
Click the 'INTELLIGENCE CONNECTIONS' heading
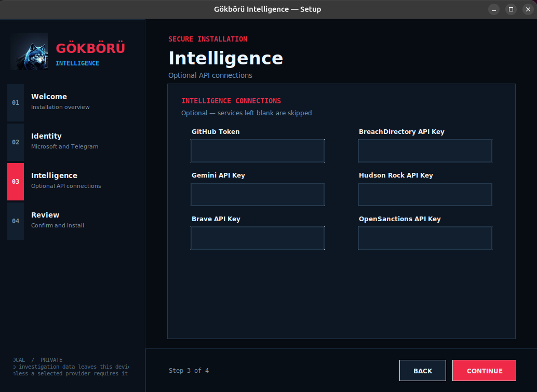(x=231, y=101)
